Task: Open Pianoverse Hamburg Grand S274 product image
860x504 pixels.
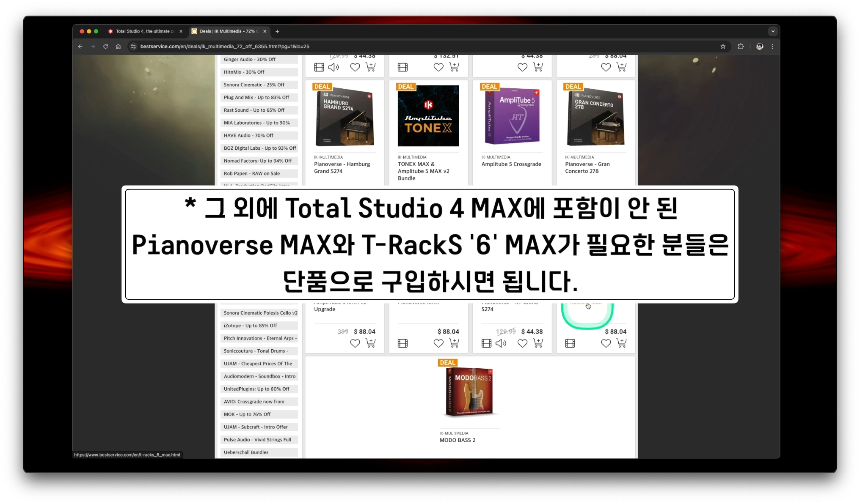Action: click(x=345, y=116)
